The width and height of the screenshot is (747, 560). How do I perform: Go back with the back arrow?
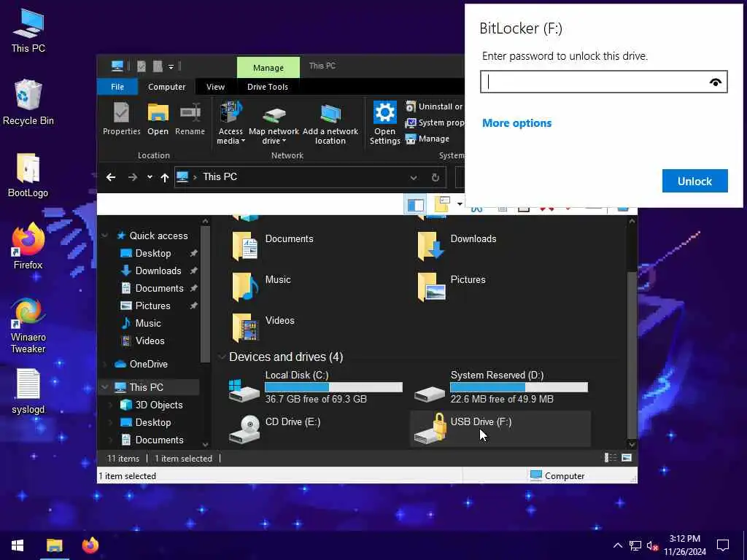[111, 177]
